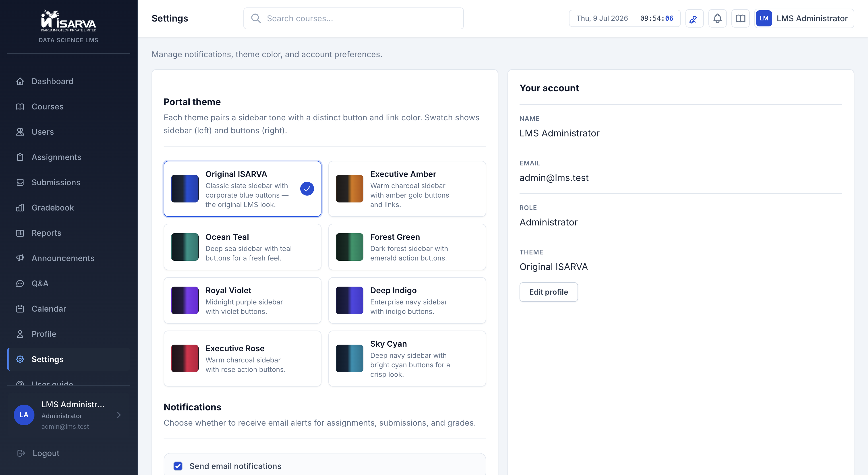The image size is (868, 475).
Task: Click the Forest Green color swatch
Action: (349, 247)
